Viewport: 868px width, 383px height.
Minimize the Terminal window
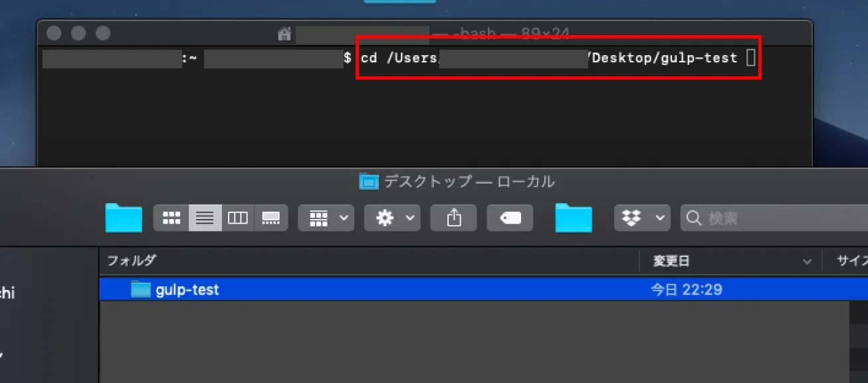coord(78,33)
